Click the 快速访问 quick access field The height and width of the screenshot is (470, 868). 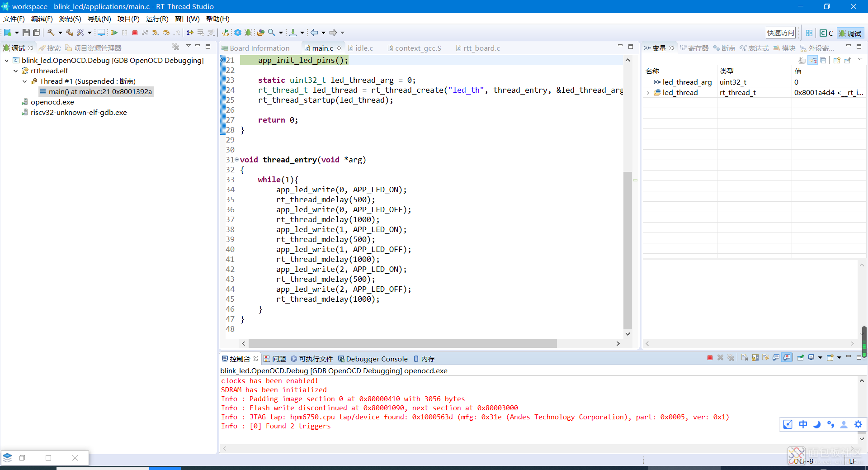(780, 33)
